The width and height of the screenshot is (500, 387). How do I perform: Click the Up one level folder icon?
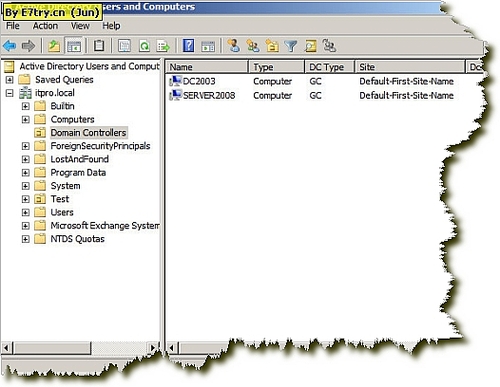(x=53, y=46)
